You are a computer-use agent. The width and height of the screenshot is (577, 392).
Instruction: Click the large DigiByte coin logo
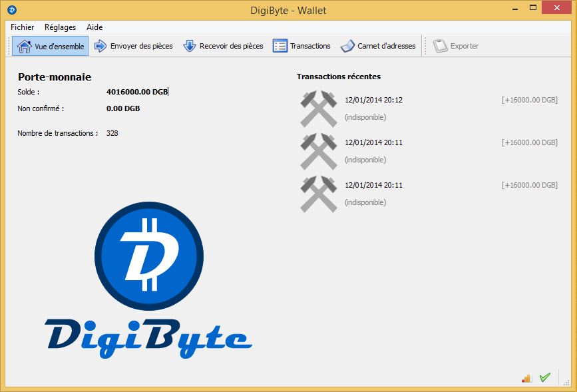pos(149,256)
